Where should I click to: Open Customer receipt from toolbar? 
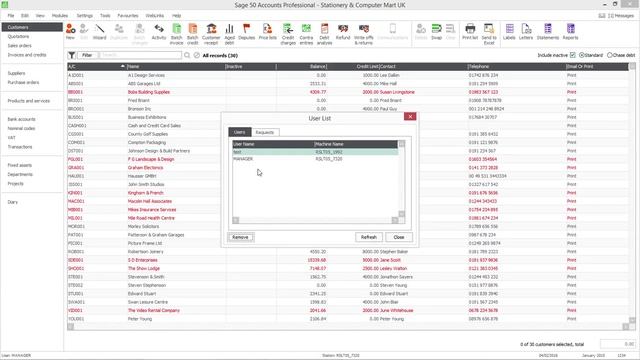coord(211,34)
